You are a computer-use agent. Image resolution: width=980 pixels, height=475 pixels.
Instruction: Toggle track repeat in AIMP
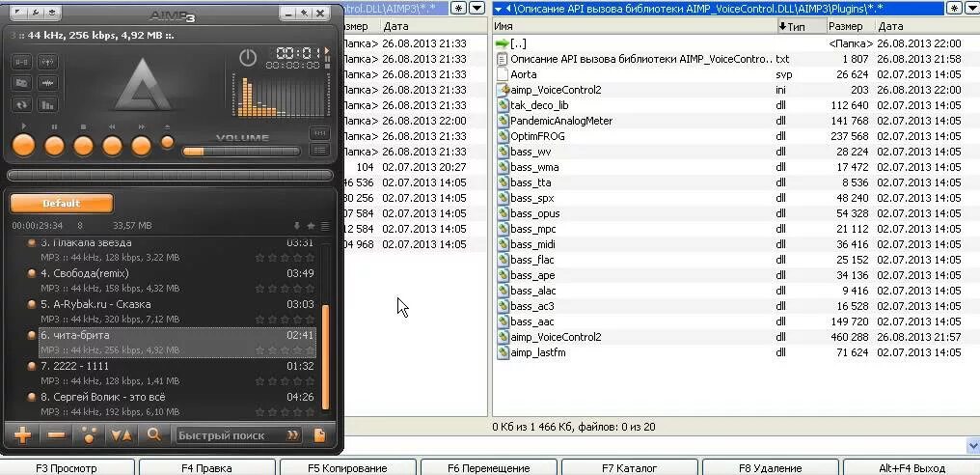coord(22,104)
